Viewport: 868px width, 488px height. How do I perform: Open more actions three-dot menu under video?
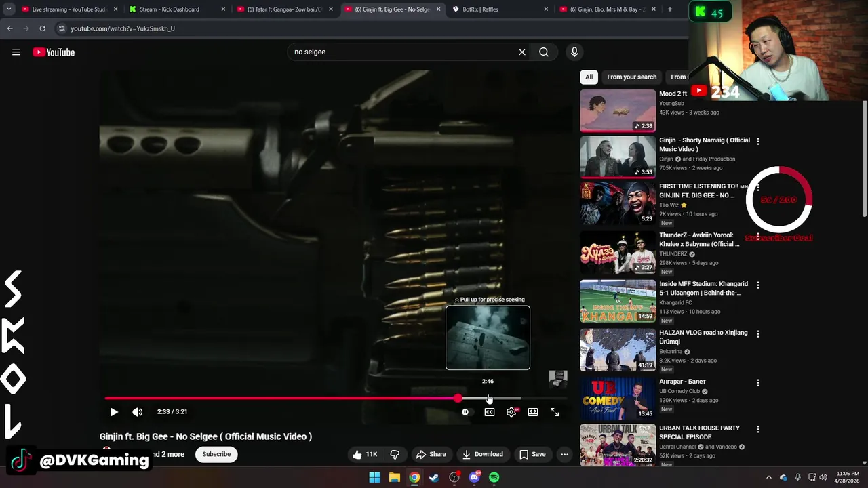(x=564, y=454)
